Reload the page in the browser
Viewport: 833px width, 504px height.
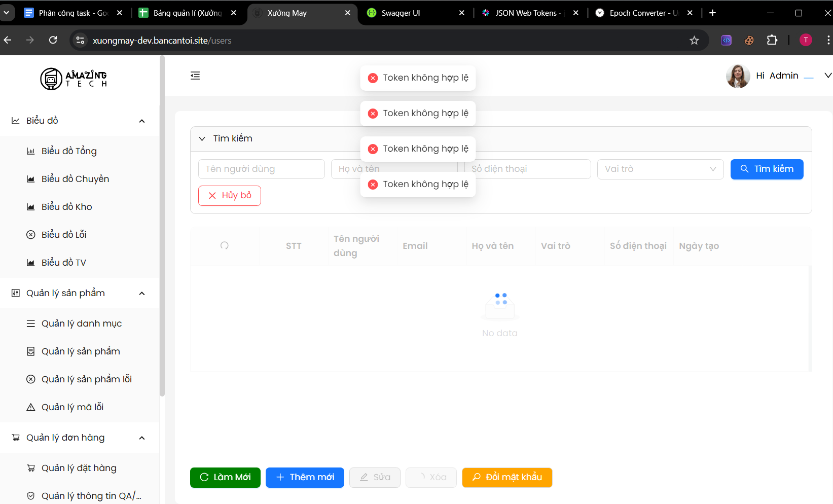pos(53,40)
